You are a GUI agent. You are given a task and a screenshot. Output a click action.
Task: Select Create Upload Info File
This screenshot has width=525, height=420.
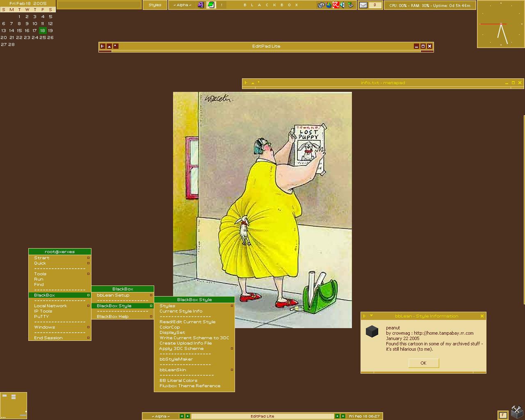point(194,343)
